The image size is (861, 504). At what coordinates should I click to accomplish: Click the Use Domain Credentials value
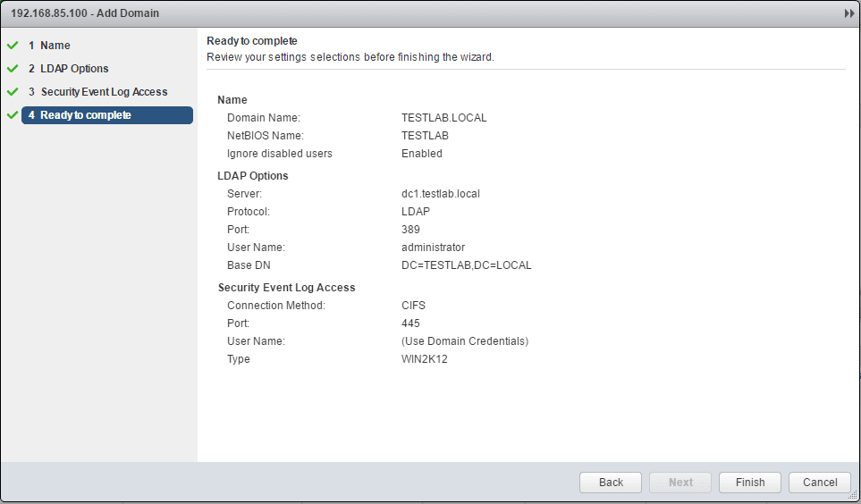(x=465, y=341)
